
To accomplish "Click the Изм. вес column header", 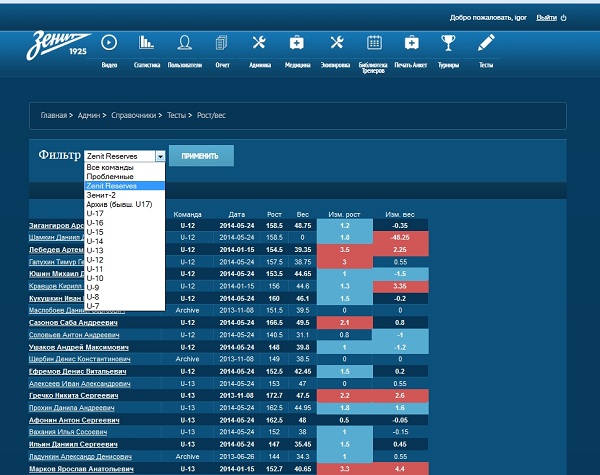I will click(x=400, y=214).
